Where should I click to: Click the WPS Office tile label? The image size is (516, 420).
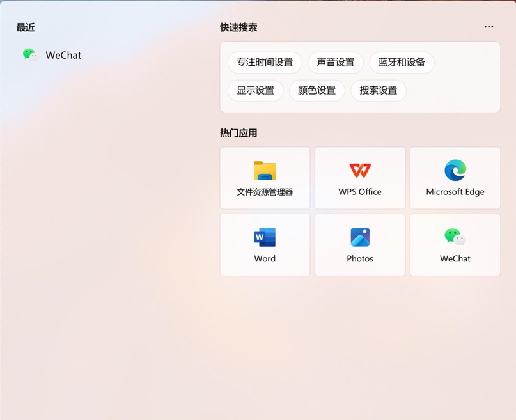tap(360, 192)
